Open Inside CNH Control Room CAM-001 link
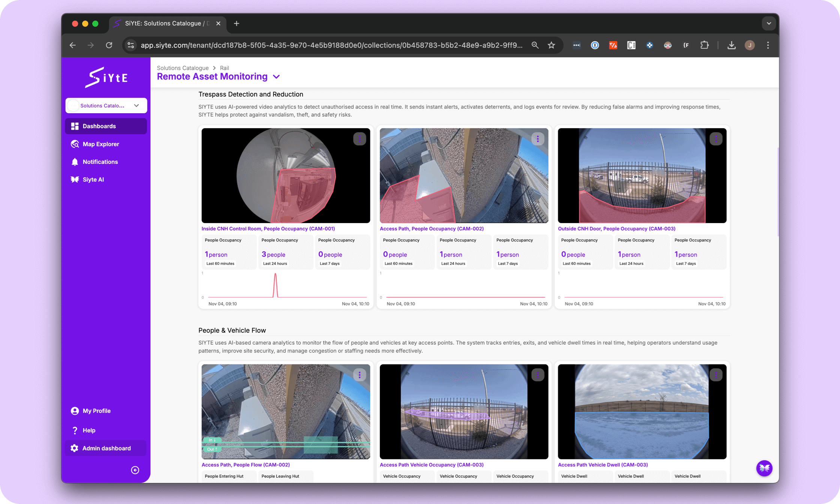Screen dimensions: 840x504 tap(268, 229)
